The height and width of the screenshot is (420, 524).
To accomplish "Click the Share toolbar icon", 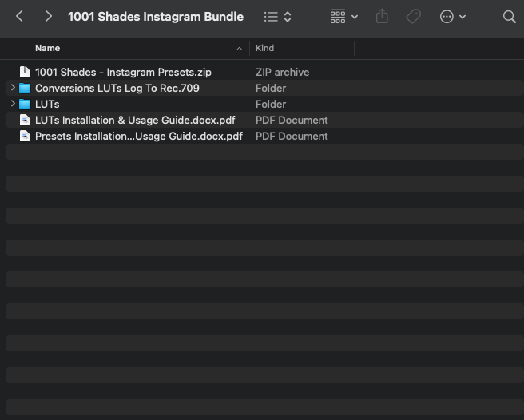I will tap(382, 16).
